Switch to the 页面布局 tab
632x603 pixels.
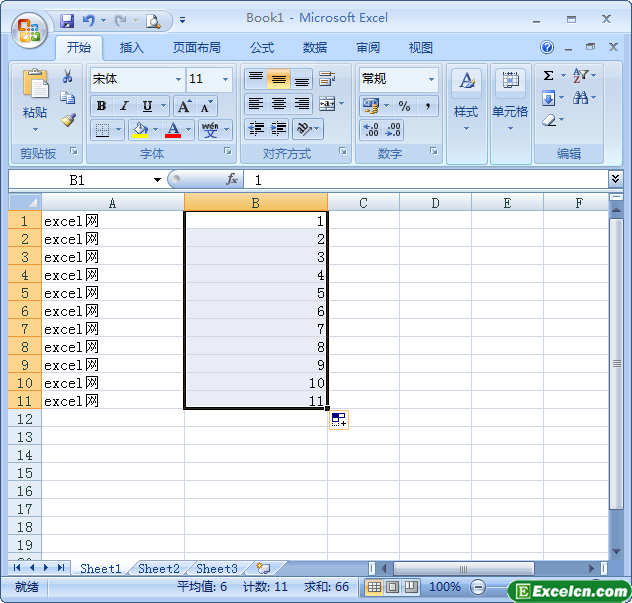click(x=197, y=48)
